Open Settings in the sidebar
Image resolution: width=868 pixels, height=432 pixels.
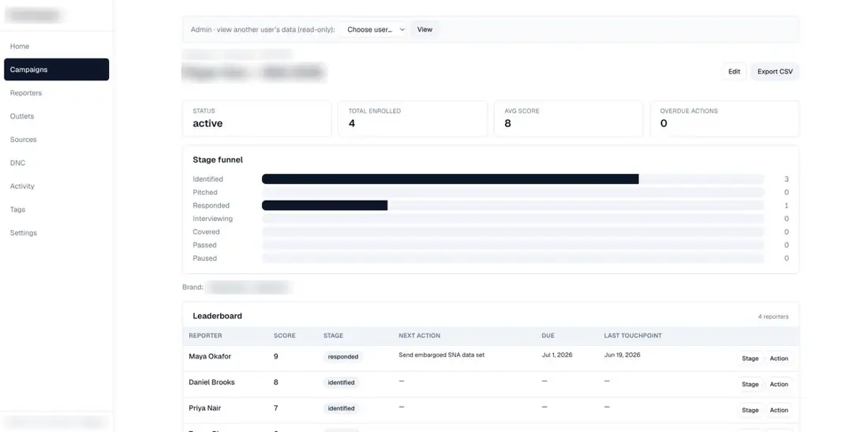coord(56,233)
